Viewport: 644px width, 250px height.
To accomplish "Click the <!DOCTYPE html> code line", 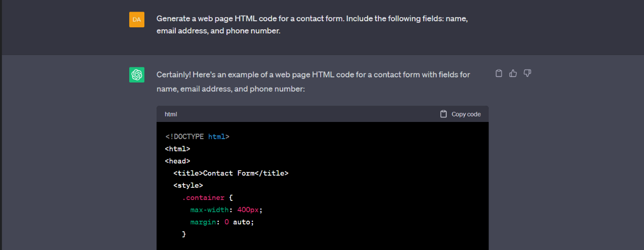I will pos(197,137).
